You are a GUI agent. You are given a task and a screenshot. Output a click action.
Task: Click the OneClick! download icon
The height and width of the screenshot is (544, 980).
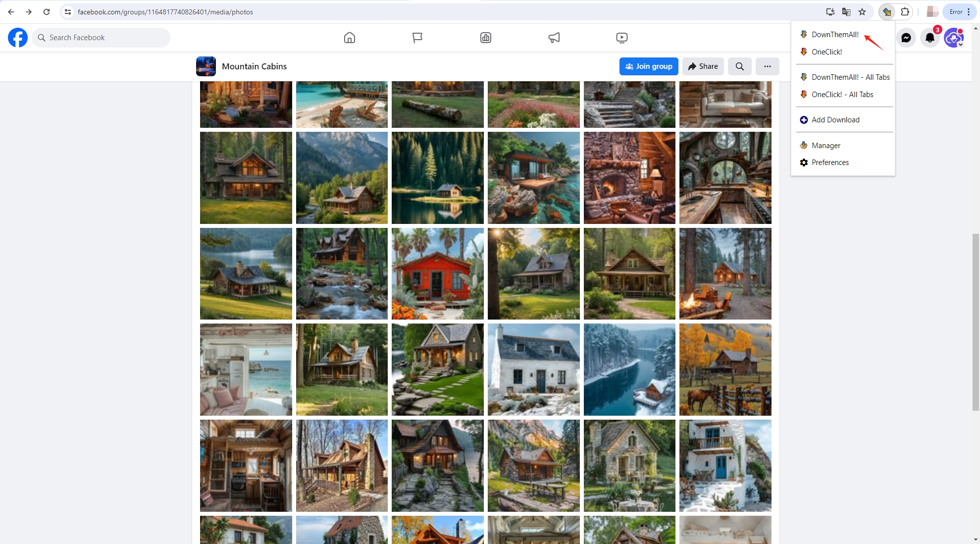pyautogui.click(x=803, y=52)
